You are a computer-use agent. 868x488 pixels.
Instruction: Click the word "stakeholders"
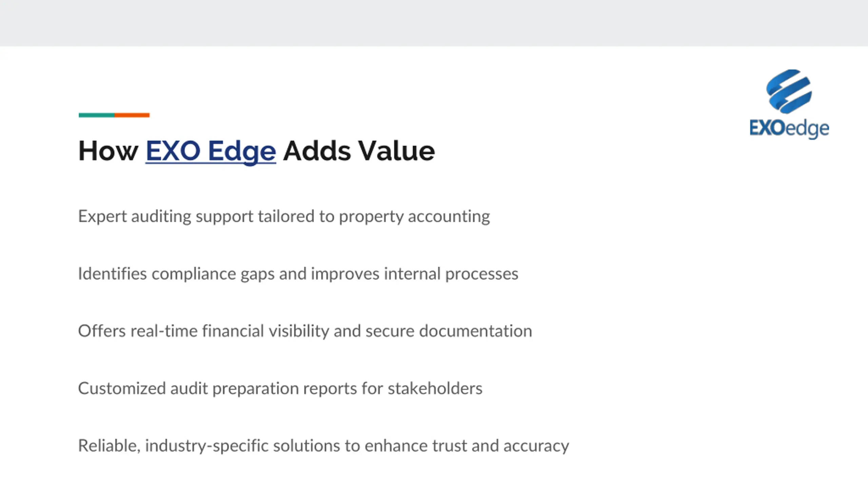point(435,388)
